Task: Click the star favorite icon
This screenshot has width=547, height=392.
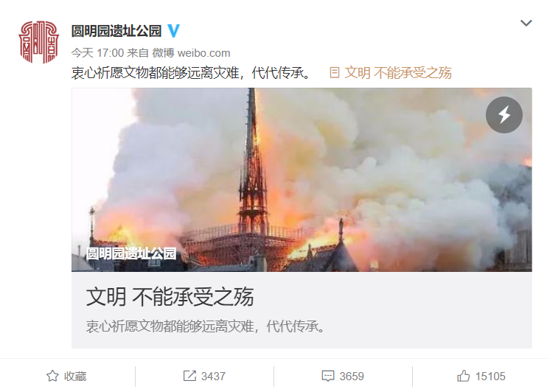Action: pyautogui.click(x=52, y=376)
